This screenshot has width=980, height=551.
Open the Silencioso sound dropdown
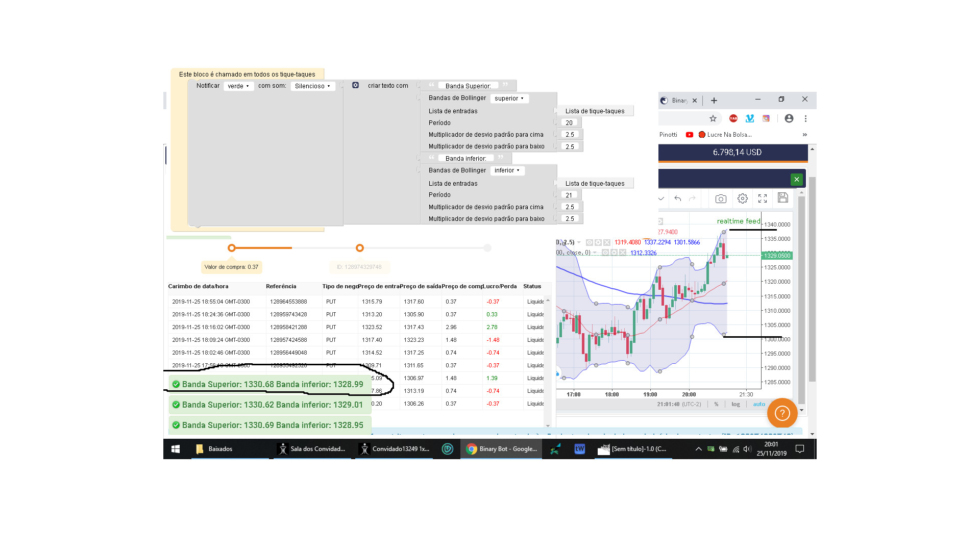tap(312, 86)
